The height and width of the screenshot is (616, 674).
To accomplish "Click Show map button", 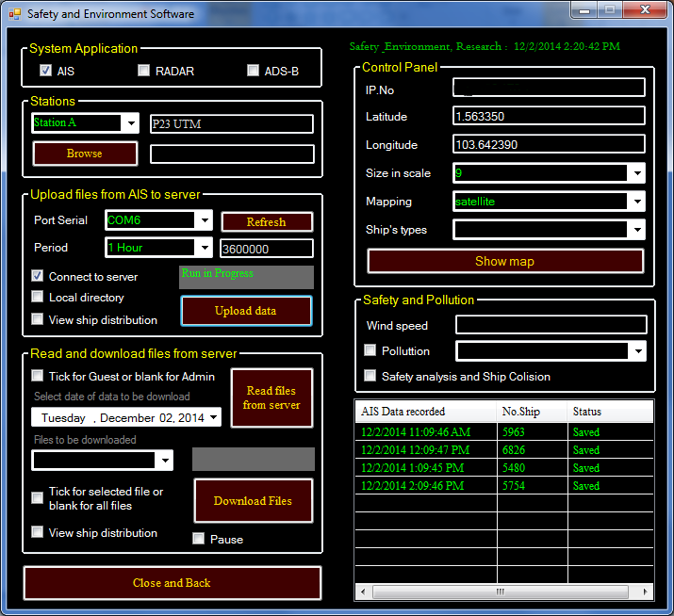I will 505,261.
